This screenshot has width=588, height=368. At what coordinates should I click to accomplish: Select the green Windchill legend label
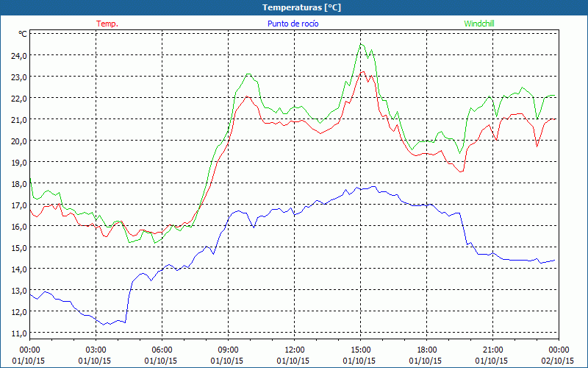tap(479, 24)
